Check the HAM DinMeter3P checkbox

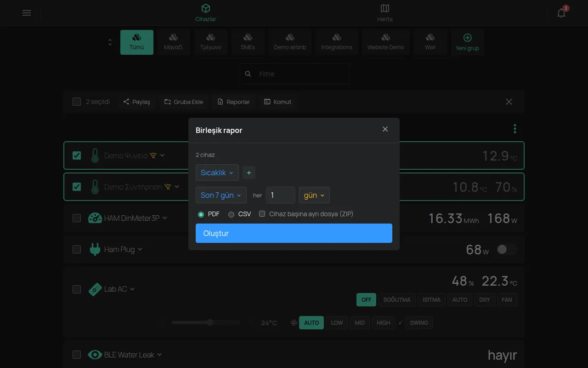pos(77,218)
